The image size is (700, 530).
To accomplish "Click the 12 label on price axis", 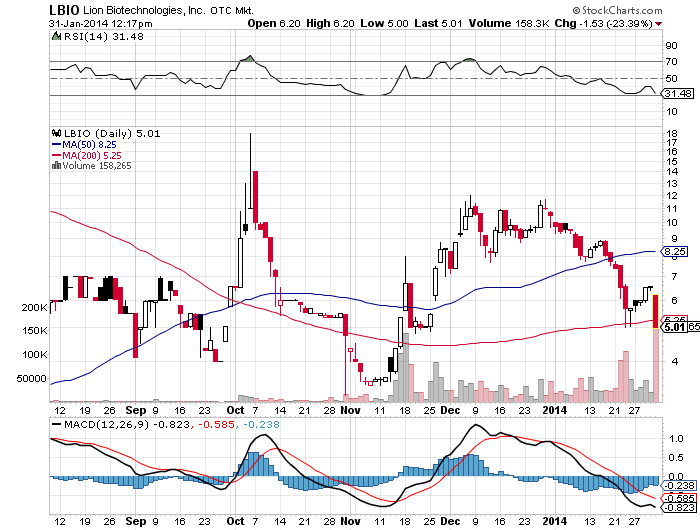I will point(671,196).
